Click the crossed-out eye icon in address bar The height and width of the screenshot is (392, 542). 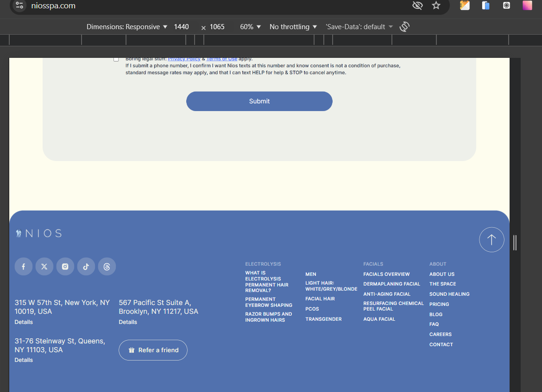[x=417, y=5]
